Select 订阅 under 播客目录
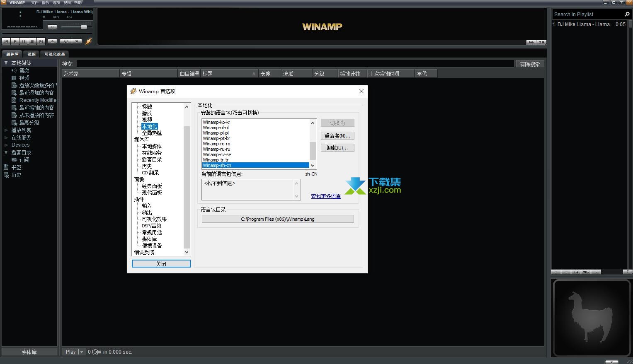Screen dimensions: 633x364 [24, 160]
